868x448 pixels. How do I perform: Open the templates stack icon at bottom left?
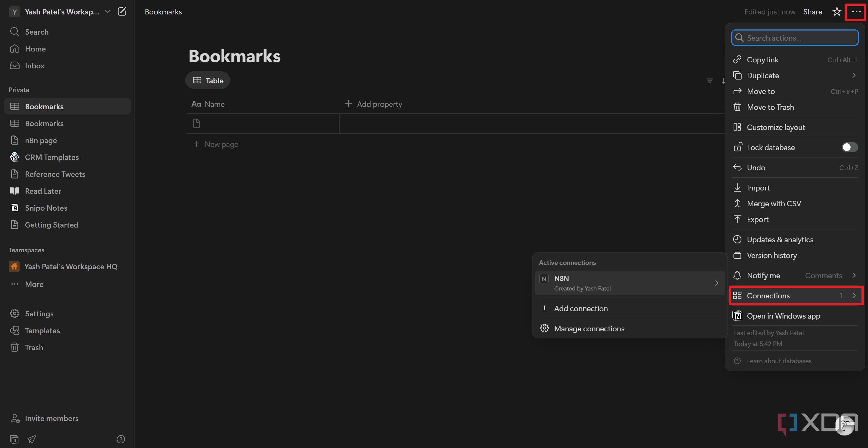point(14,439)
